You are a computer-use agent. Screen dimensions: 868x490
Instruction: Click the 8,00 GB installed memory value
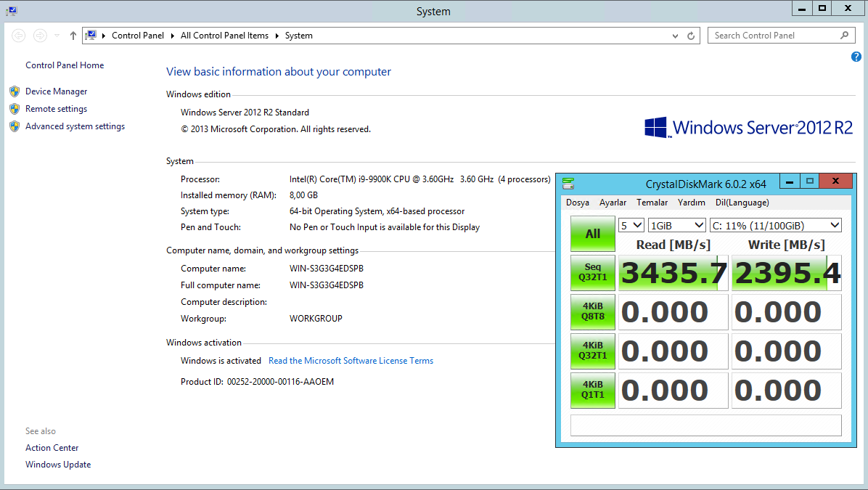[x=303, y=195]
